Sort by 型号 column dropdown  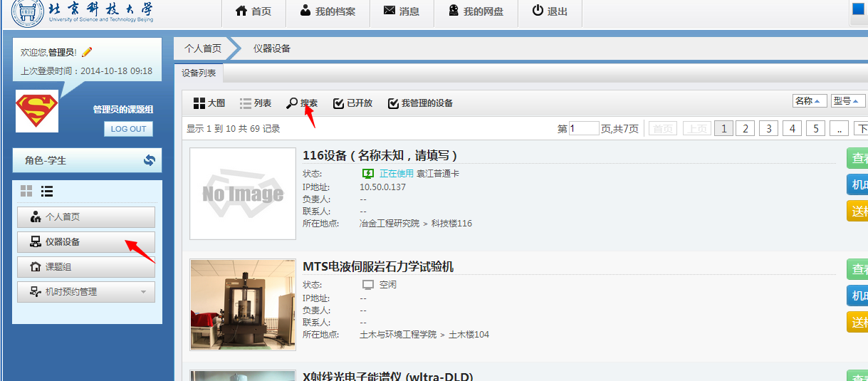click(847, 101)
